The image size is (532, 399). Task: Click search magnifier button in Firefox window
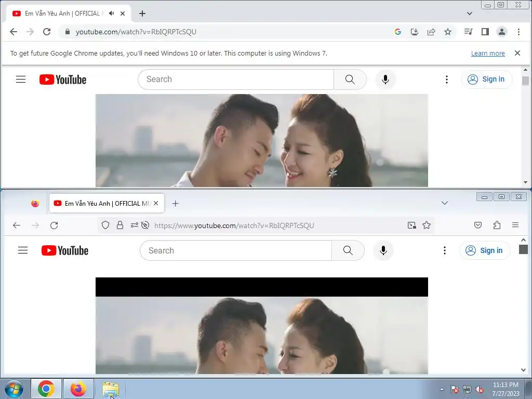[x=348, y=250]
